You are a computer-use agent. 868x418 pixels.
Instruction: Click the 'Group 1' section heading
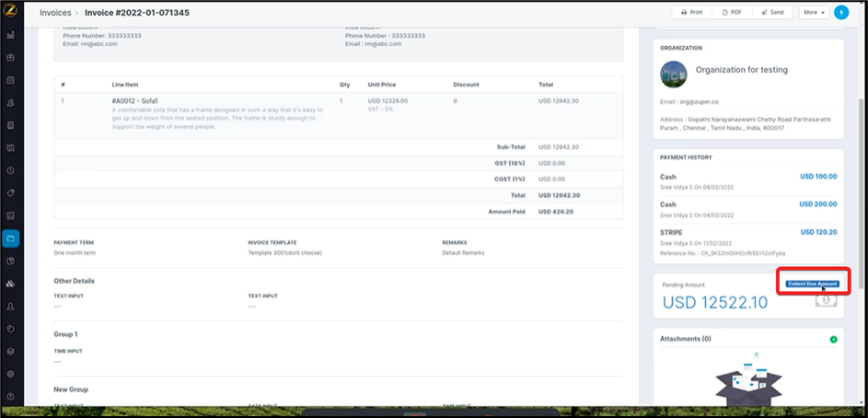tap(65, 334)
